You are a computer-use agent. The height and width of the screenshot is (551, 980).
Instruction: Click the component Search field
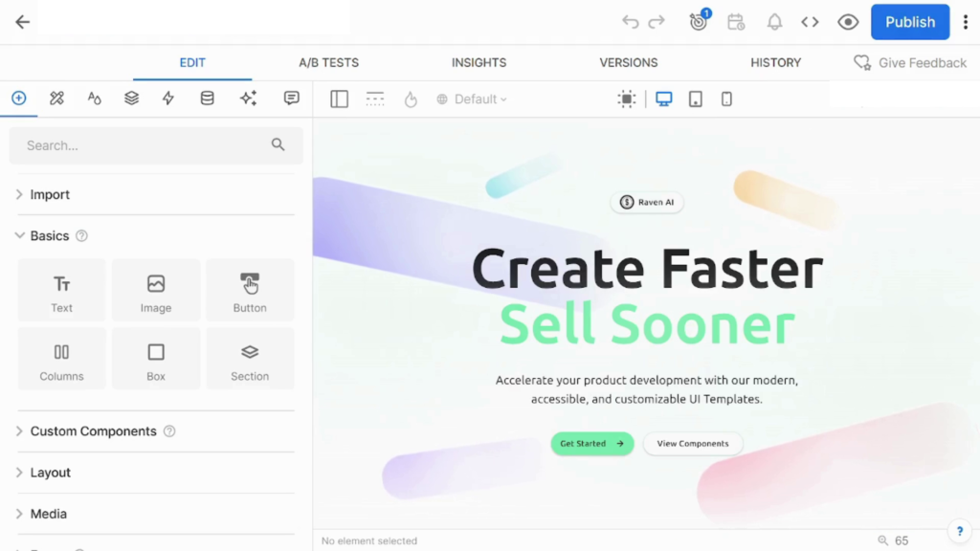[x=144, y=145]
